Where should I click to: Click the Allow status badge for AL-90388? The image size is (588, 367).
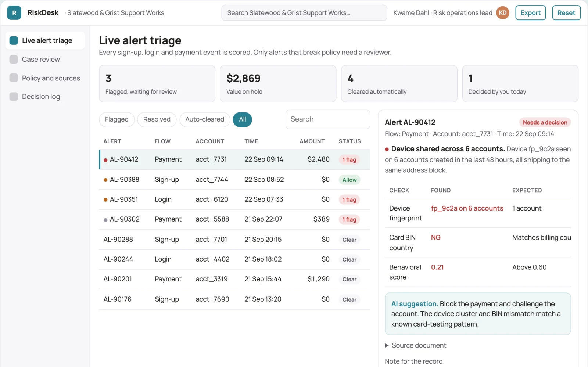[349, 180]
